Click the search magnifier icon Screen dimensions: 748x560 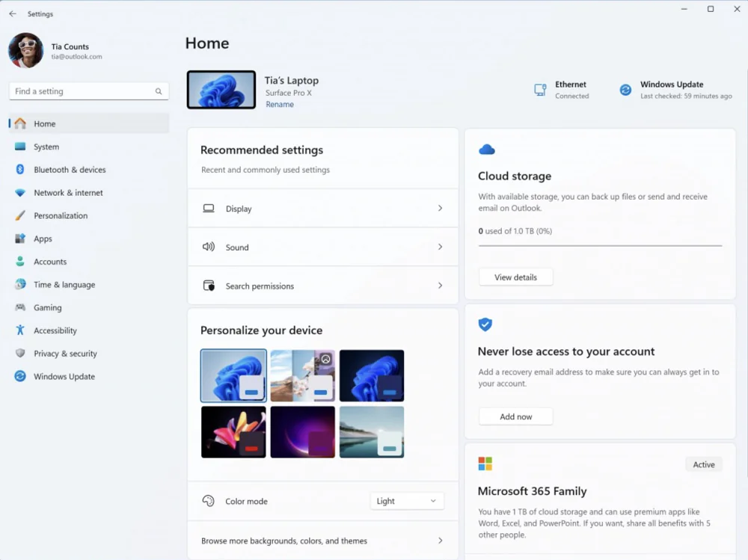click(x=159, y=91)
